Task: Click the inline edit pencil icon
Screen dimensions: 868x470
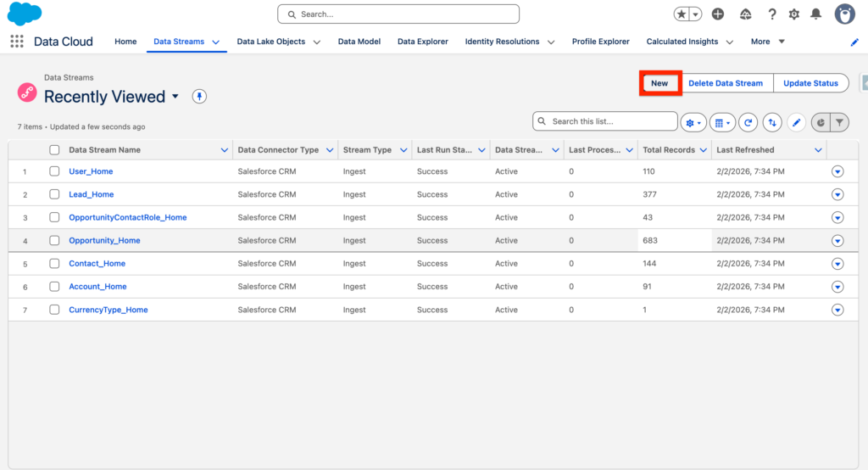Action: [796, 122]
